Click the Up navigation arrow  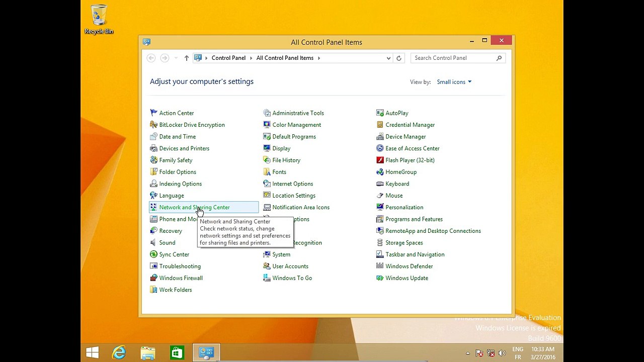tap(186, 58)
